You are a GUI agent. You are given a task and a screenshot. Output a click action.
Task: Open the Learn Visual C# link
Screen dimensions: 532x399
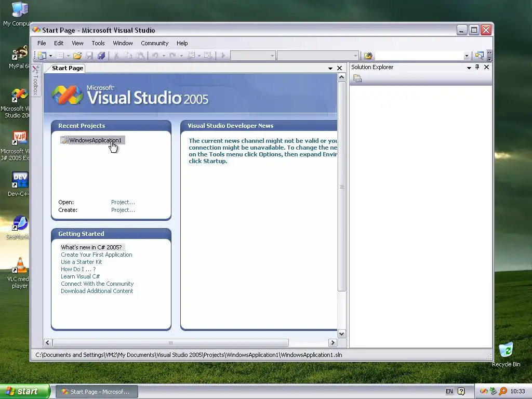81,276
